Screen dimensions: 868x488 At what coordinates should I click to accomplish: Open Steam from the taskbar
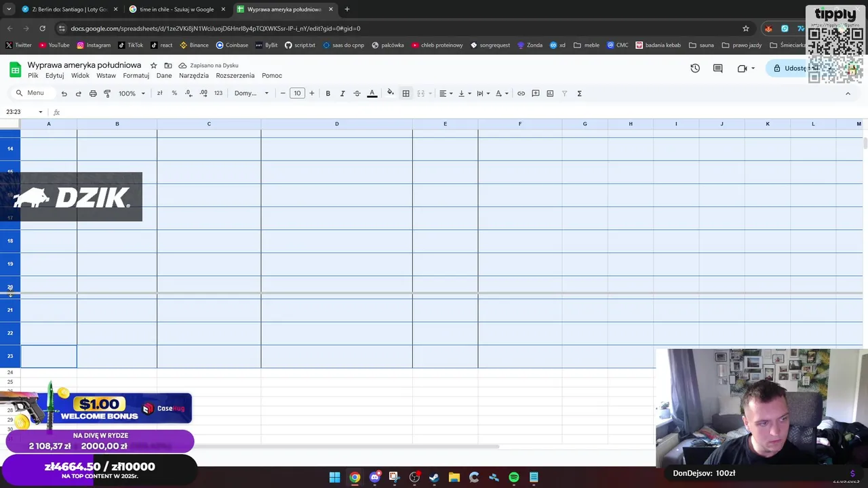[434, 477]
